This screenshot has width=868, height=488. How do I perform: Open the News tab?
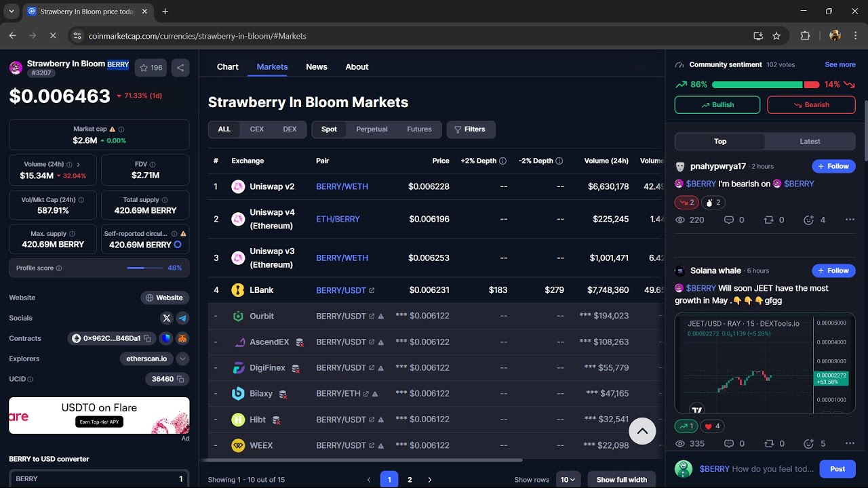click(317, 66)
